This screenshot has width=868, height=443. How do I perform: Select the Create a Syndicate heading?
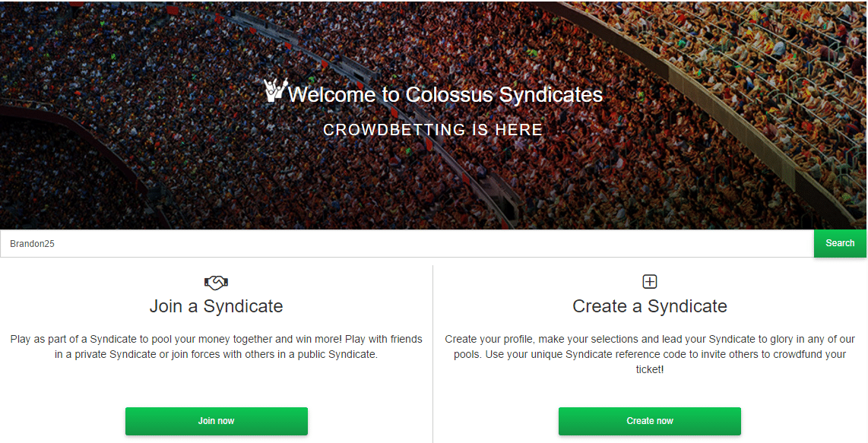click(x=650, y=306)
